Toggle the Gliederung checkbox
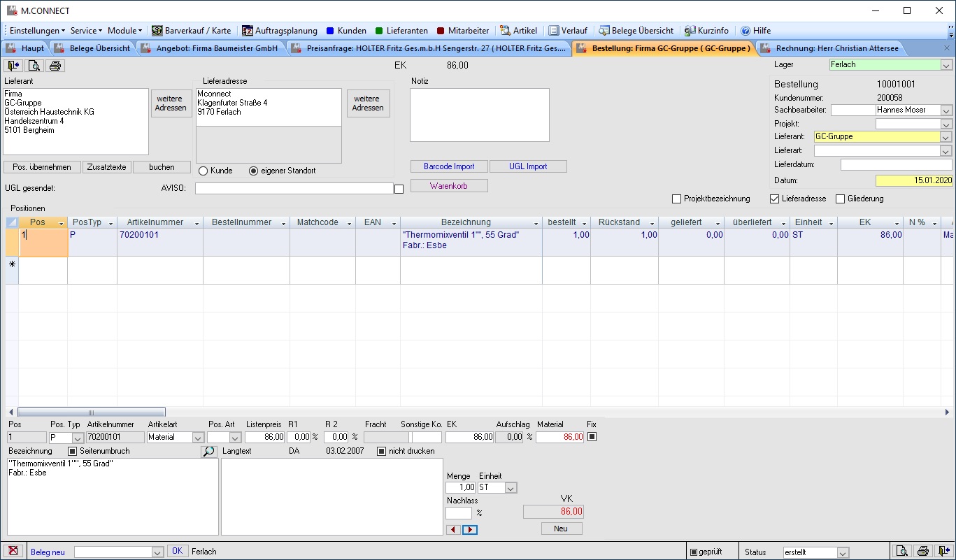956x560 pixels. (841, 199)
